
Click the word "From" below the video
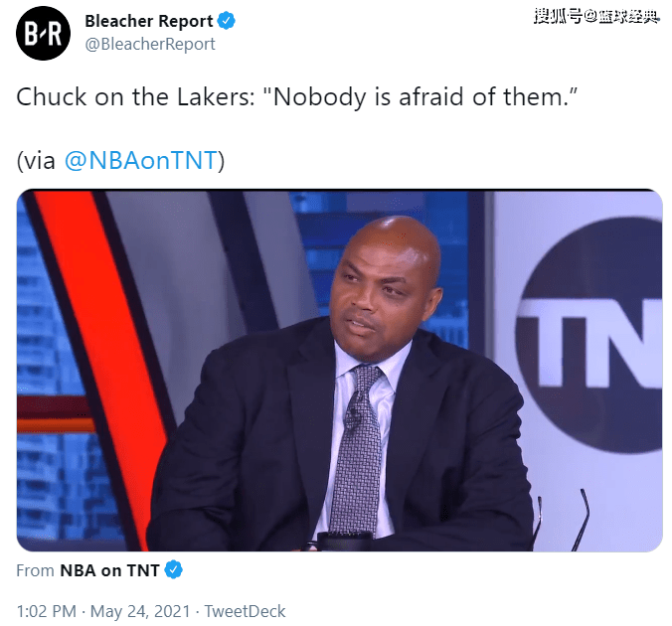(x=35, y=570)
